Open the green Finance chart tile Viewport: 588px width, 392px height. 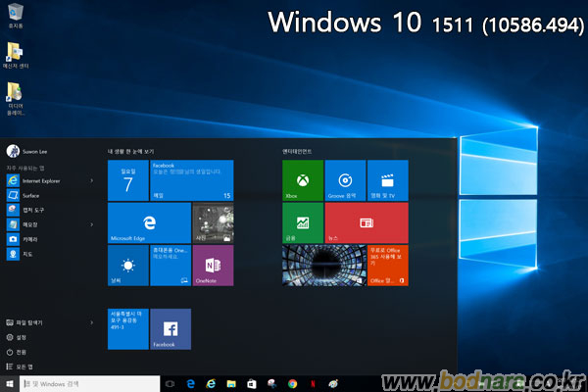click(302, 222)
